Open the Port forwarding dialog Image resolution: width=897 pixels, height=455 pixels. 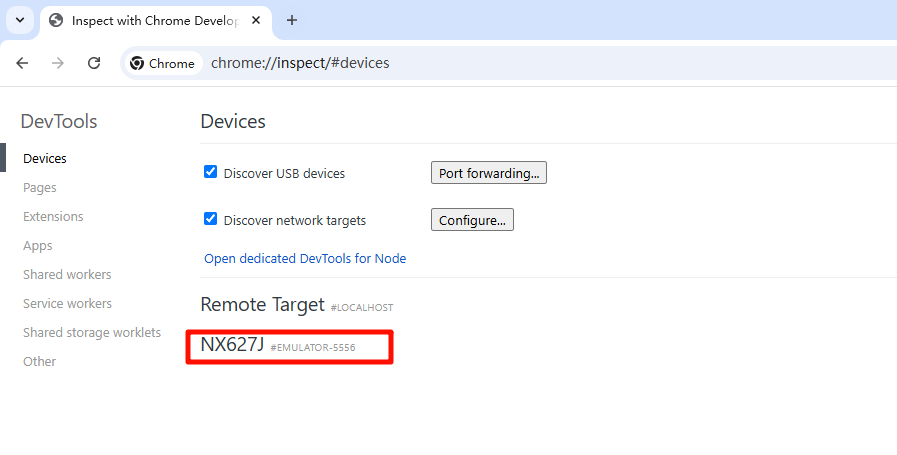[488, 173]
